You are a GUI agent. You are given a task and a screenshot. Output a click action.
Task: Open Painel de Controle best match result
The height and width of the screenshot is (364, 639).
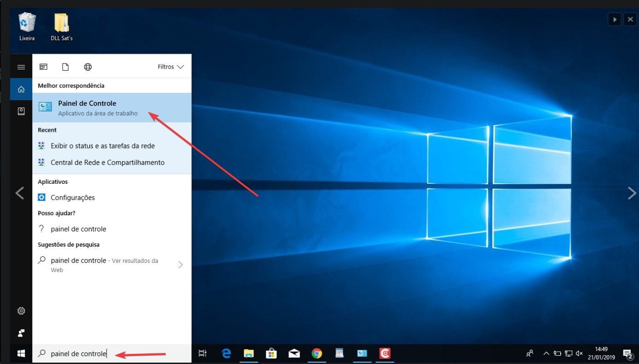point(112,108)
